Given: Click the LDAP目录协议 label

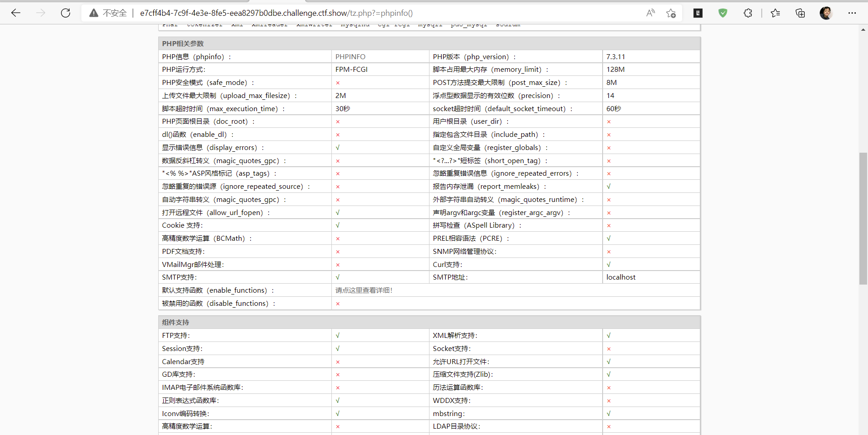Looking at the screenshot, I should [457, 426].
